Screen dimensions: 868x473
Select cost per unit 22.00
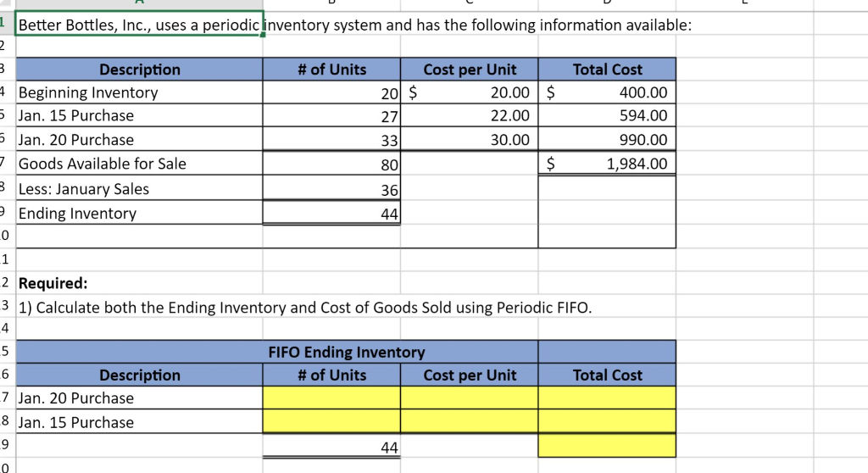[470, 116]
